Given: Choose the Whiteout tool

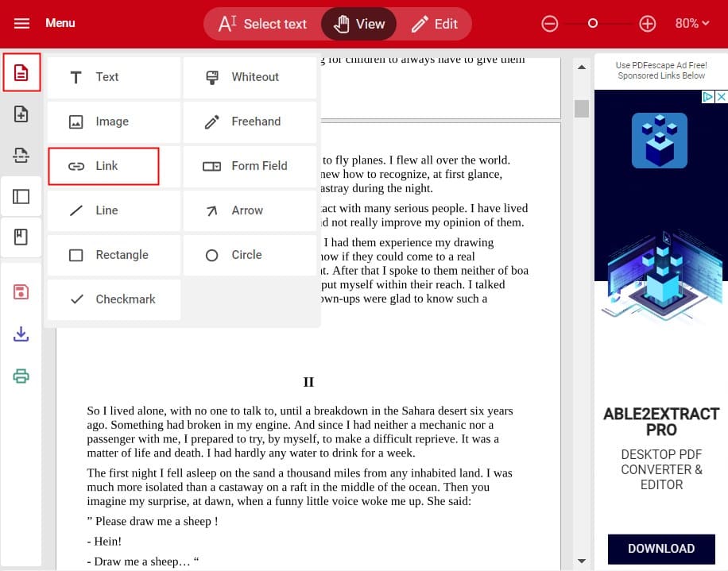Looking at the screenshot, I should pyautogui.click(x=250, y=77).
